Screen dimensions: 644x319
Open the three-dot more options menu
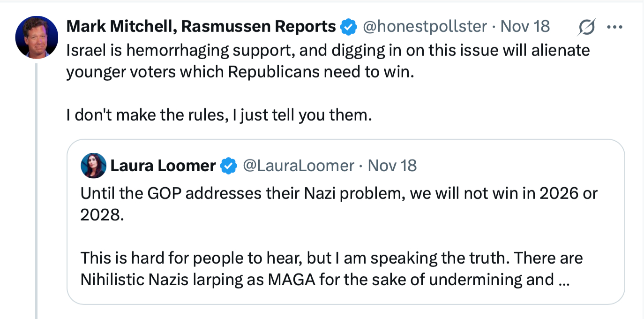(x=614, y=27)
